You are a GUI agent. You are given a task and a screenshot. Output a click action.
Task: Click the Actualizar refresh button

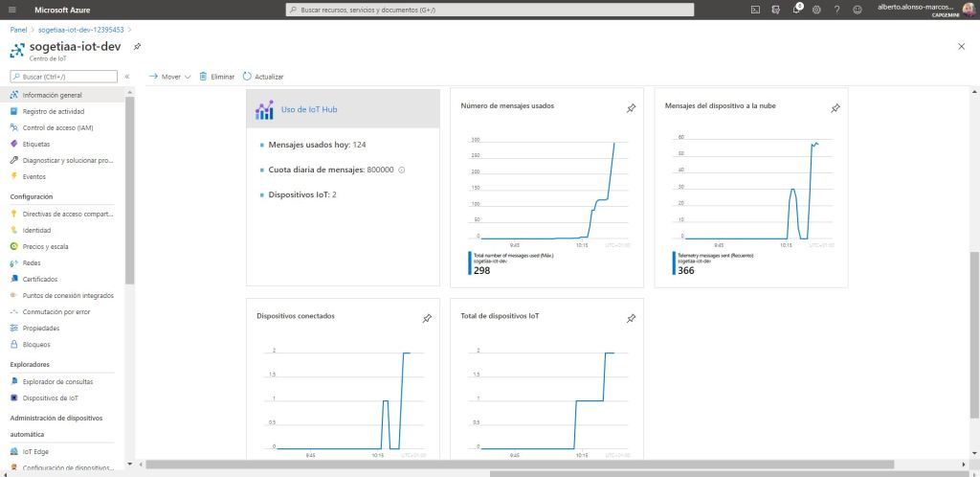263,77
